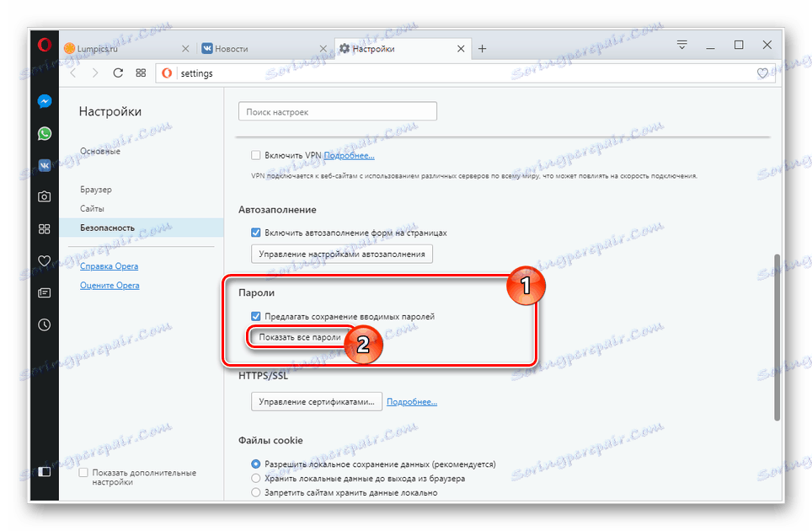Add page to bookmarks with heart icon in address bar

tap(762, 73)
